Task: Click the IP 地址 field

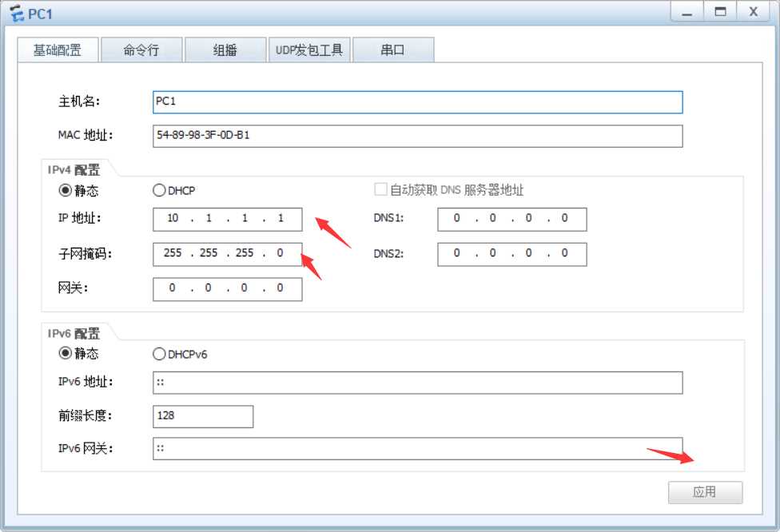Action: (x=227, y=219)
